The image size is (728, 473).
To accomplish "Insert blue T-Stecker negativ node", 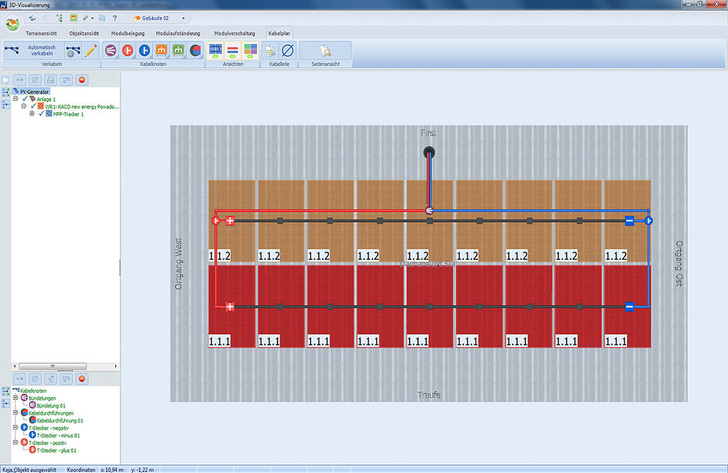I will 145,50.
